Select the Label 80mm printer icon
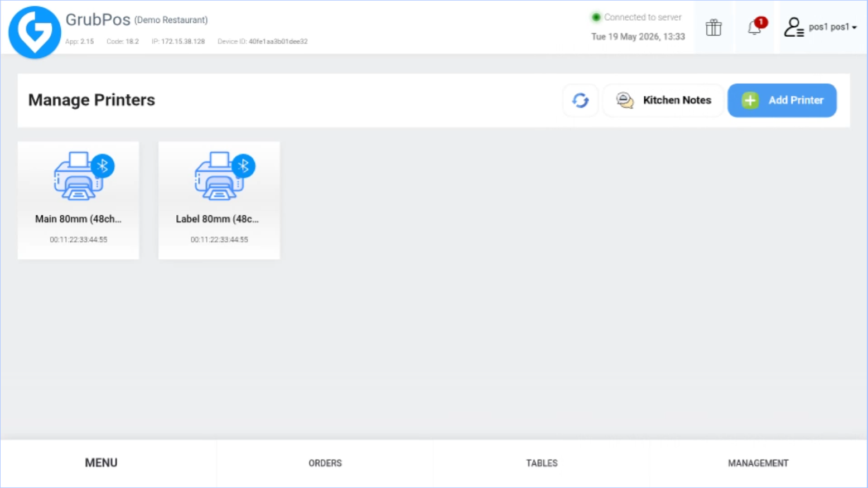This screenshot has height=488, width=868. tap(219, 176)
